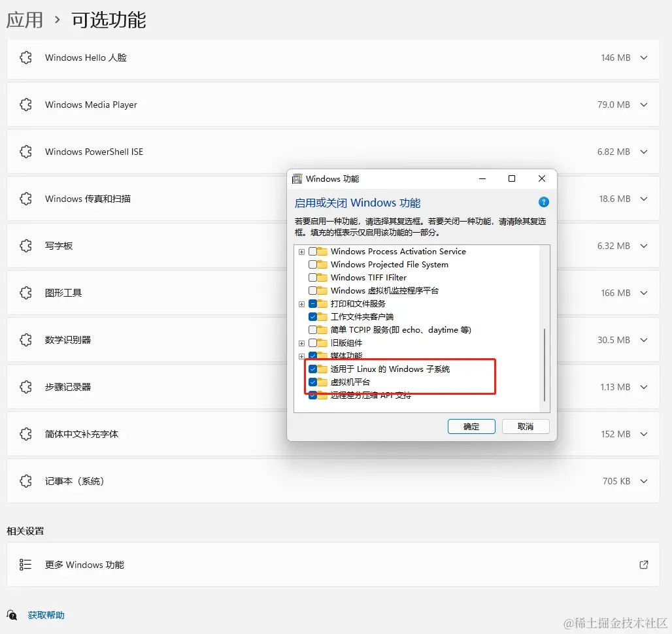Expand Windows Process Activation Service tree node
This screenshot has height=634, width=672.
[302, 252]
